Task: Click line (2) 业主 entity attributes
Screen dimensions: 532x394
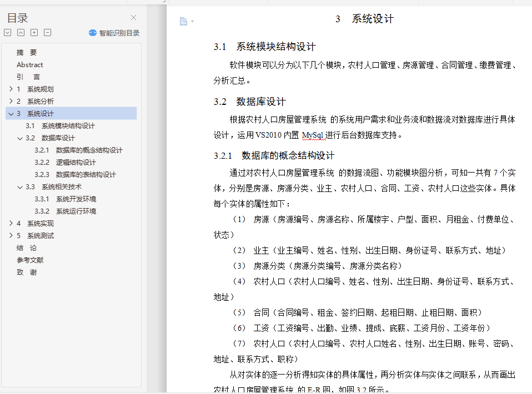Action: pyautogui.click(x=369, y=251)
